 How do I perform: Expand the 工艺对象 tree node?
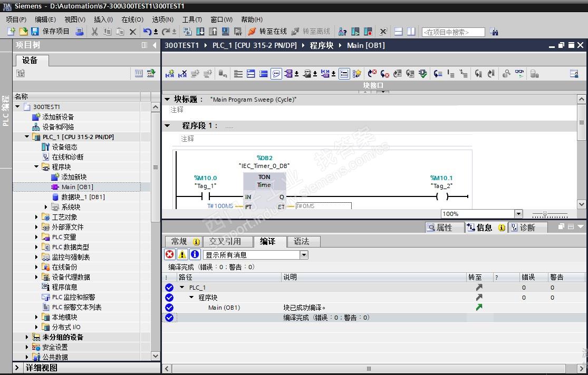pyautogui.click(x=36, y=217)
